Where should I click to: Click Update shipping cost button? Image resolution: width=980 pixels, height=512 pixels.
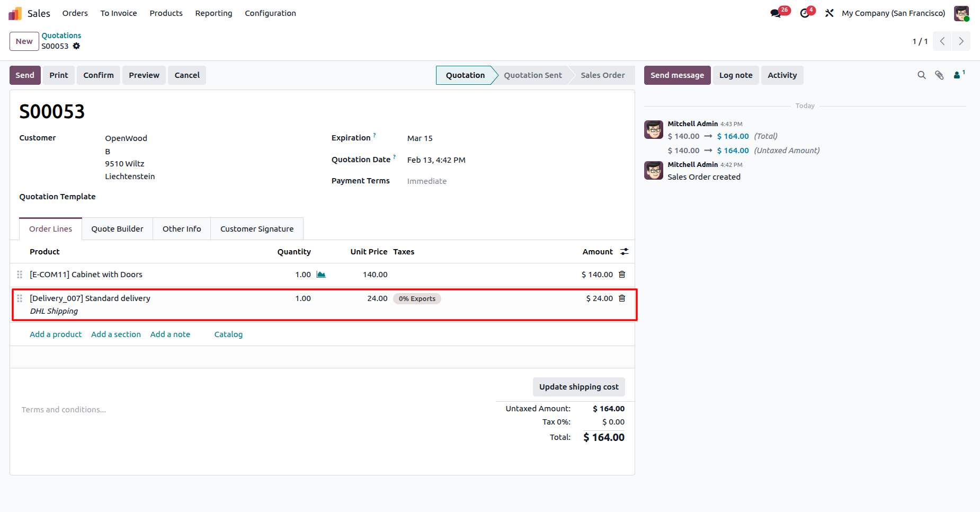(578, 387)
